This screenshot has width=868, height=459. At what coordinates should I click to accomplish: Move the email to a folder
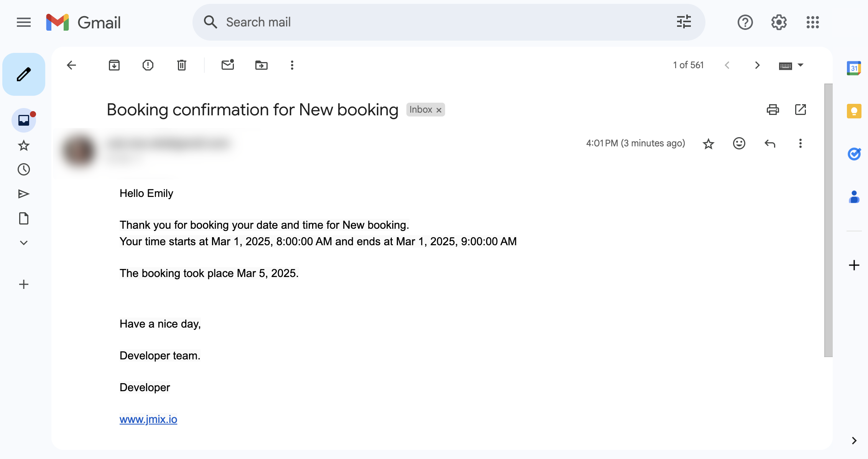tap(261, 65)
